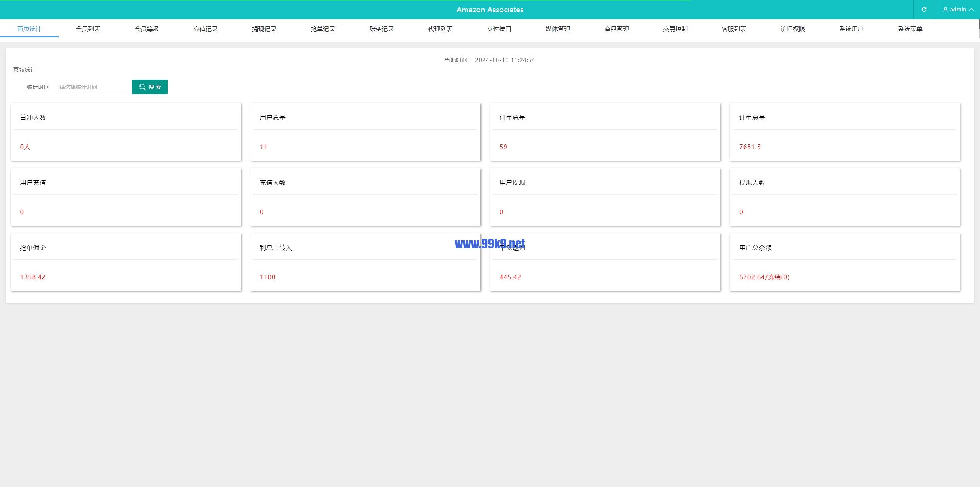Click 首冲人数 card value 0人
This screenshot has height=487, width=980.
click(25, 147)
